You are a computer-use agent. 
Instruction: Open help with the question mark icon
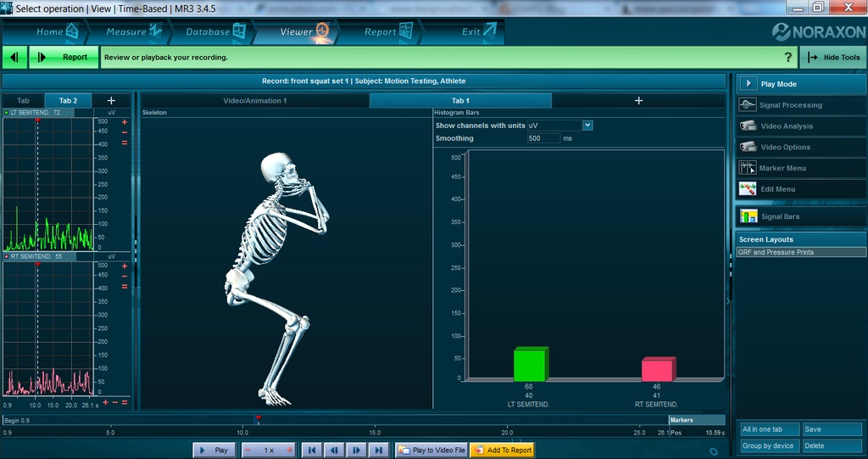[787, 57]
